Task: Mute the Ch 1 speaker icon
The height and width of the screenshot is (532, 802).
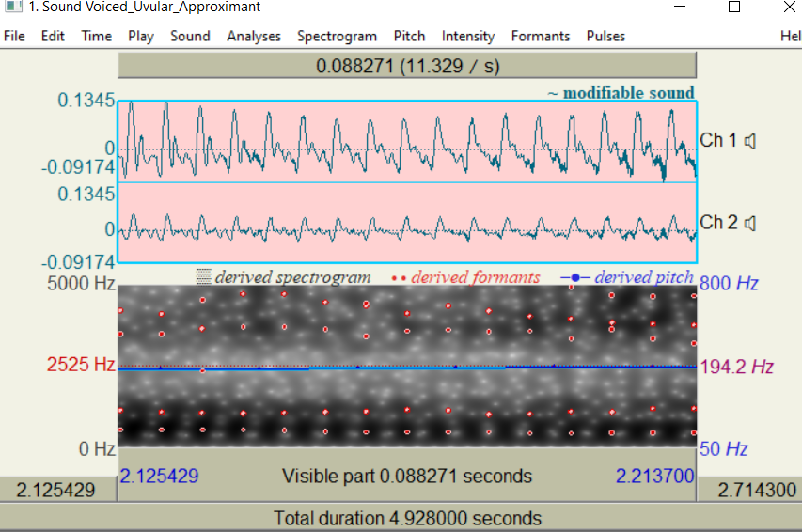Action: pos(750,141)
